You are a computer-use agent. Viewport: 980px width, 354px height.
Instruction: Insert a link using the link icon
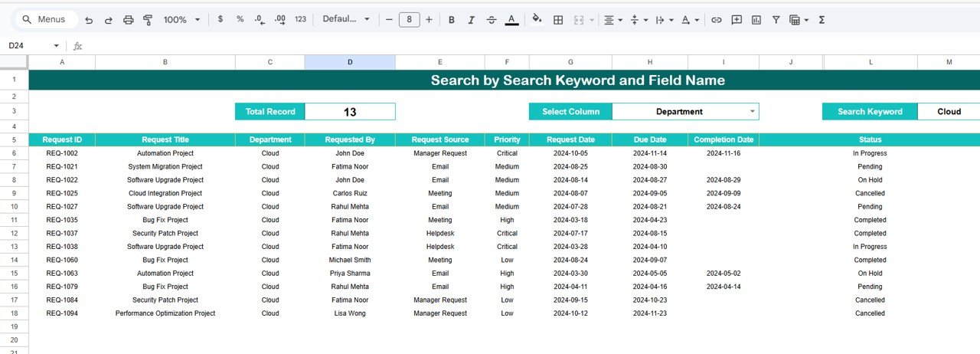[717, 20]
